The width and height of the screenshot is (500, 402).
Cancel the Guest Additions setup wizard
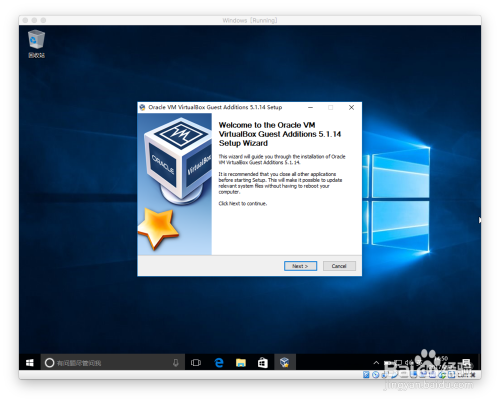(x=339, y=266)
